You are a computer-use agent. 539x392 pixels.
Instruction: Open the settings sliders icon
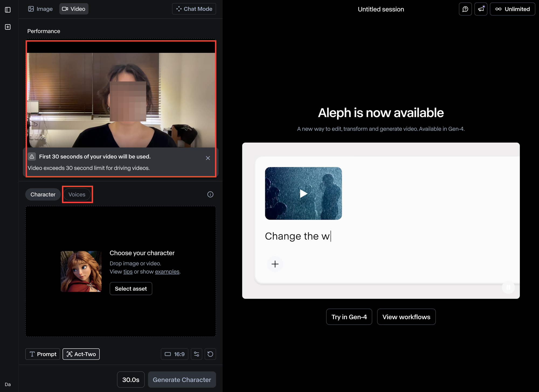[x=196, y=354]
